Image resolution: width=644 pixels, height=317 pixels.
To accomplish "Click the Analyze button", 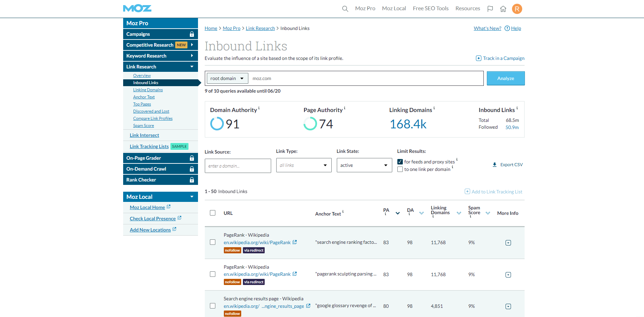I will pos(506,78).
